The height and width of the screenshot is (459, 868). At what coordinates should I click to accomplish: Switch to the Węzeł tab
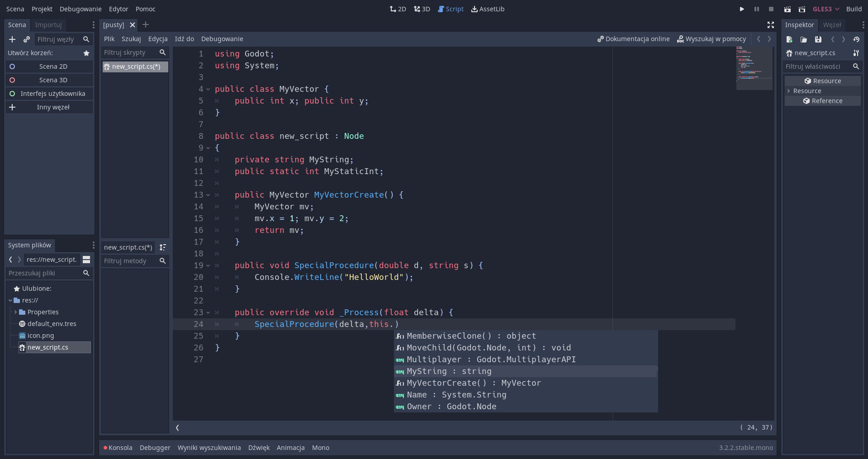[x=832, y=25]
